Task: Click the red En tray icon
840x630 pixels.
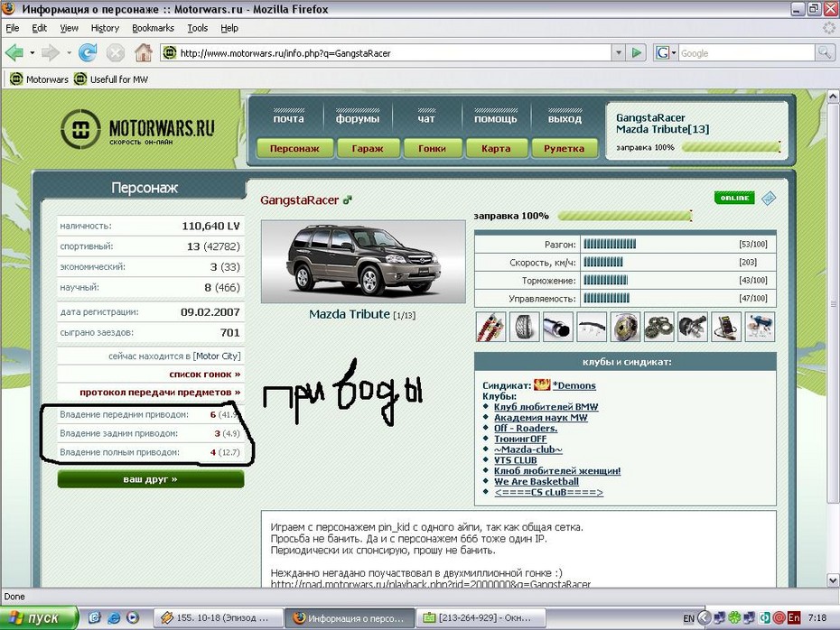Action: pyautogui.click(x=793, y=617)
